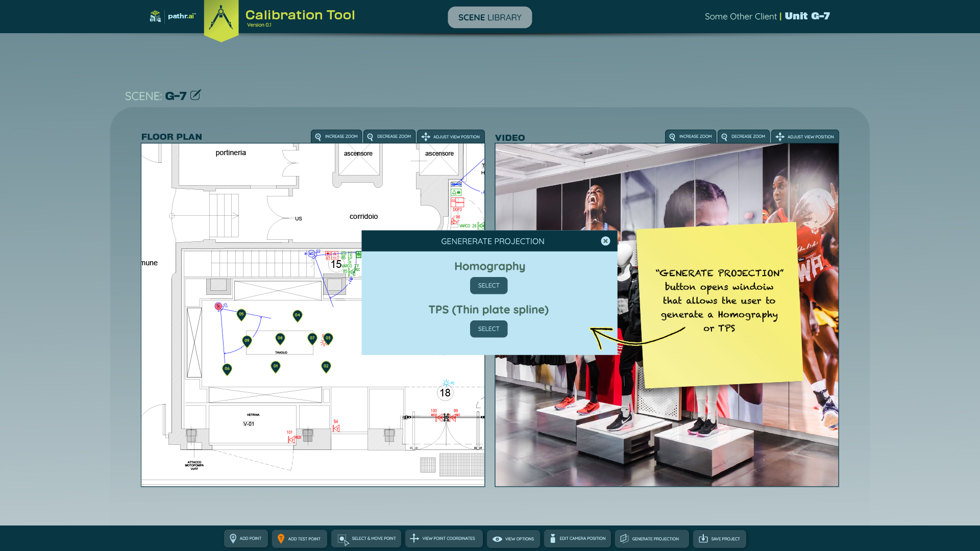Select TPS thin plate spline option
This screenshot has height=551, width=980.
pos(488,329)
